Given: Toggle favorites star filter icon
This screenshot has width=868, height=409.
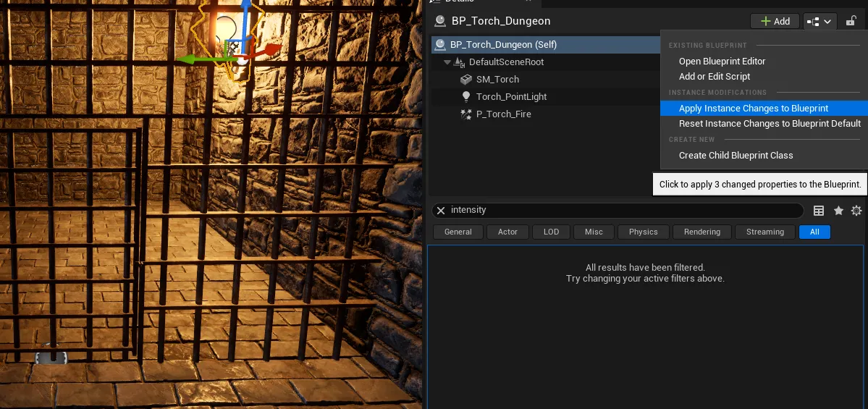Looking at the screenshot, I should tap(838, 211).
